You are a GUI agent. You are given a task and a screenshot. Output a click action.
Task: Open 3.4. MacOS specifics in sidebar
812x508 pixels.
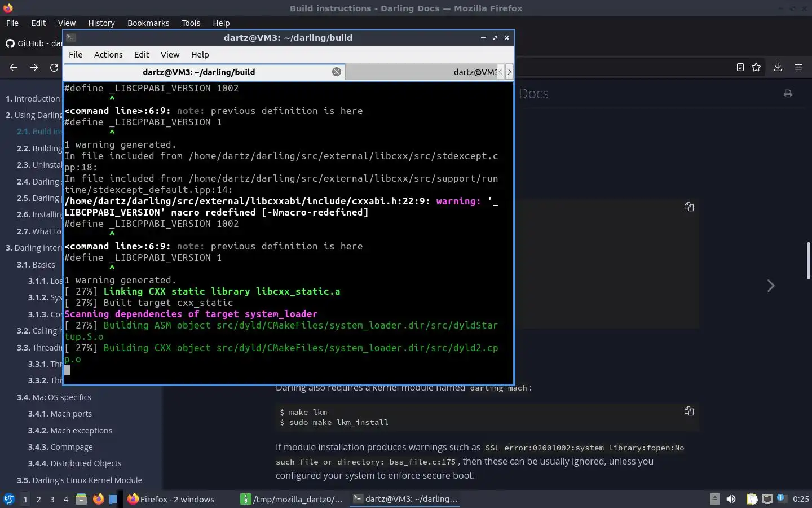click(x=54, y=397)
